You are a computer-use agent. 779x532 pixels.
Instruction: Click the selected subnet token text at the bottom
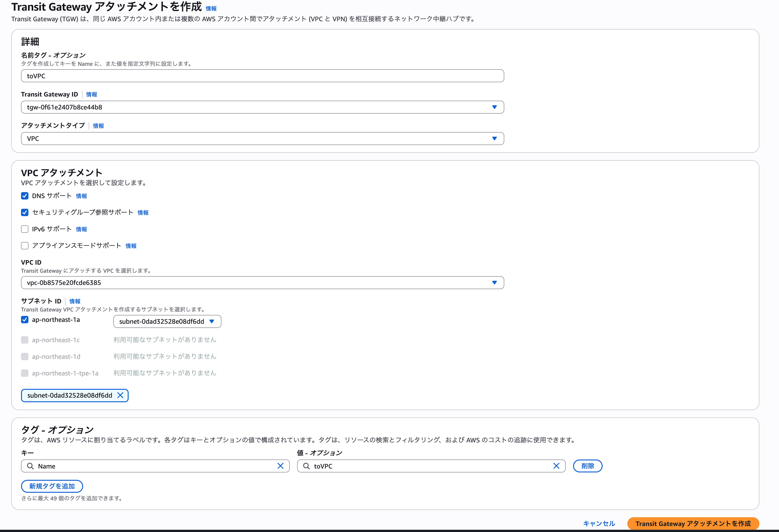70,395
